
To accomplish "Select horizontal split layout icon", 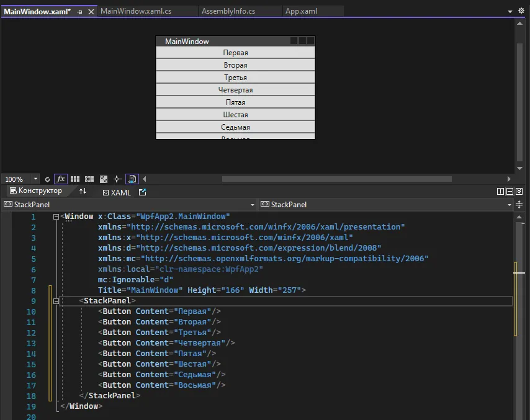I will pyautogui.click(x=510, y=192).
